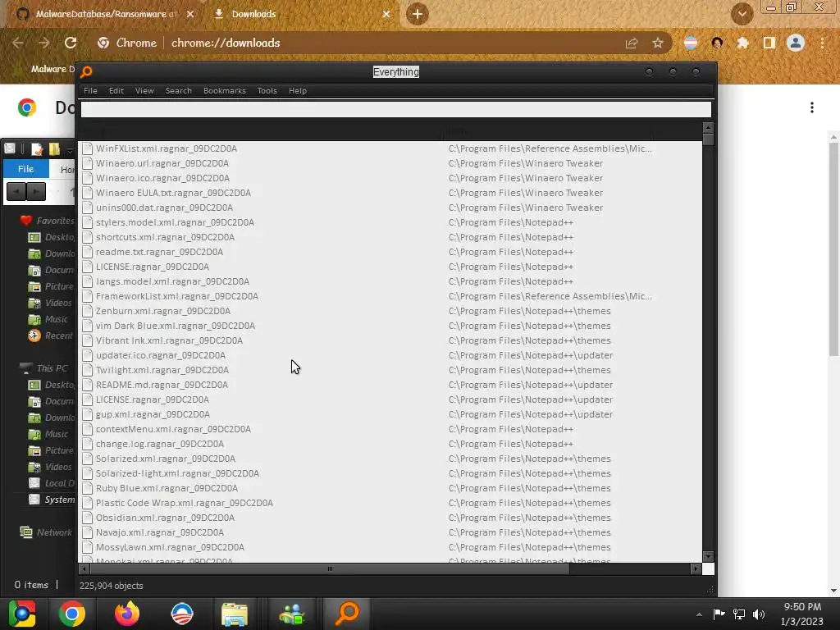Open the Search menu in Everything
Viewport: 840px width, 630px height.
click(x=178, y=90)
